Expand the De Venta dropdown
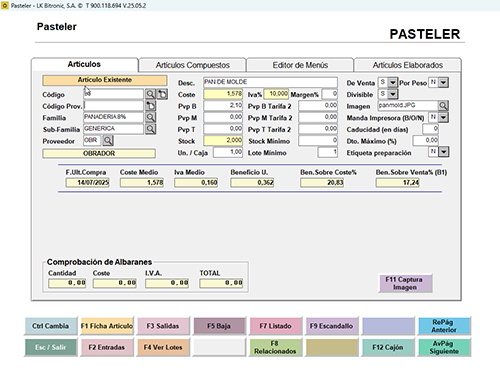Image resolution: width=500 pixels, height=386 pixels. [x=393, y=82]
